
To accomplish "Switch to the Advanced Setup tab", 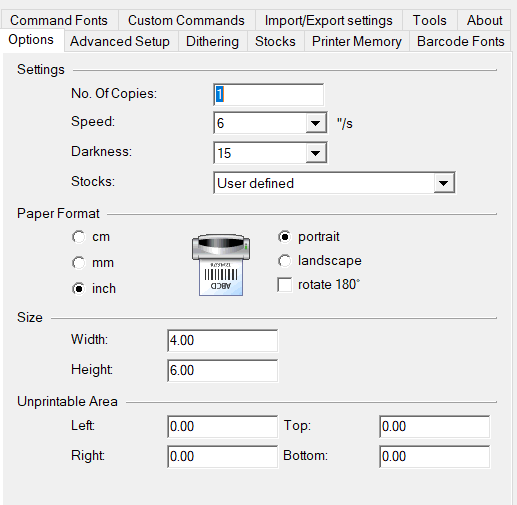I will [120, 41].
